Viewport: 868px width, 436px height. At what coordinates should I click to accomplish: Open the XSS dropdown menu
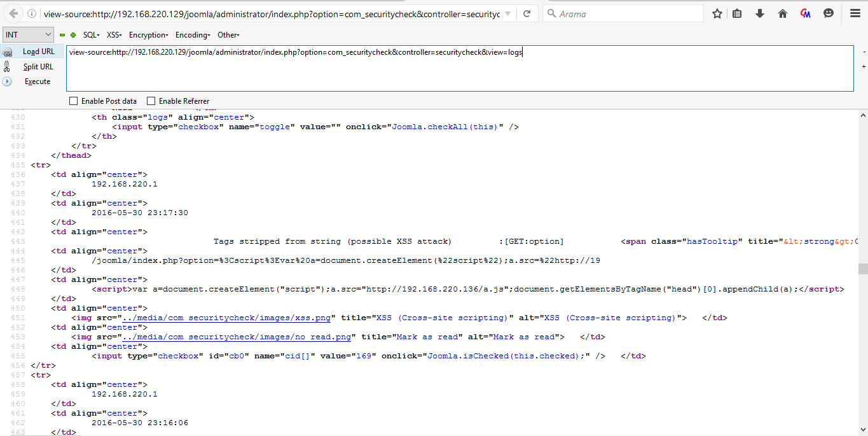click(x=114, y=35)
